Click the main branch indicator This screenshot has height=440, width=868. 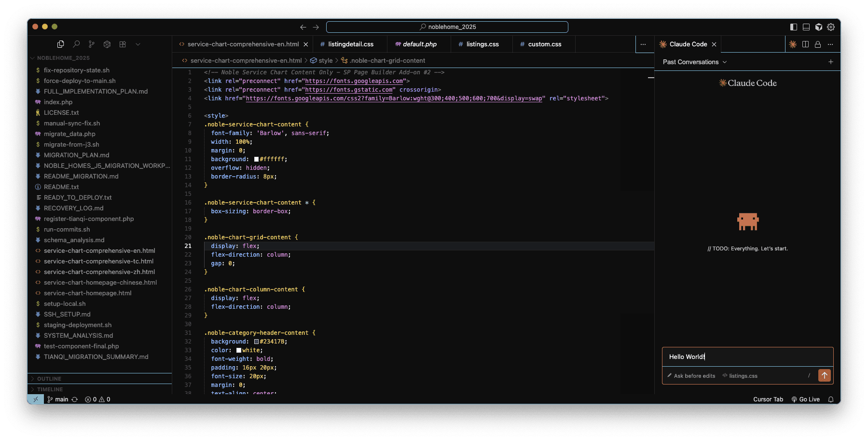coord(58,399)
